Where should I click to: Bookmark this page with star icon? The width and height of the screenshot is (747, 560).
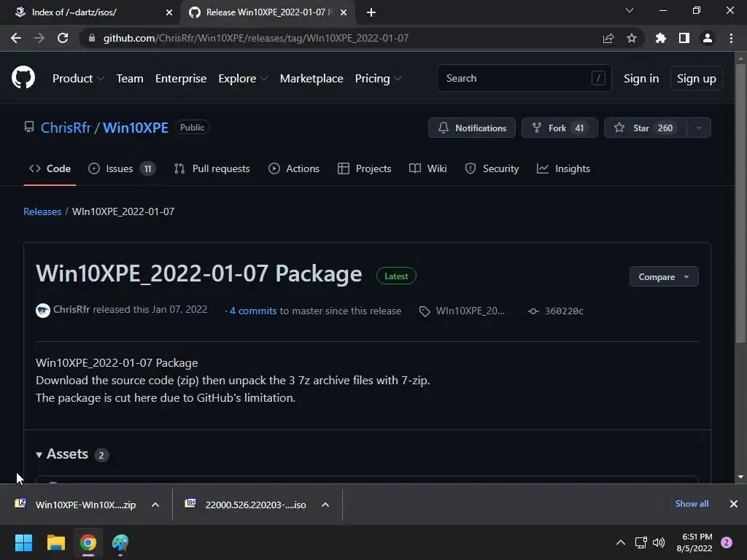tap(632, 38)
